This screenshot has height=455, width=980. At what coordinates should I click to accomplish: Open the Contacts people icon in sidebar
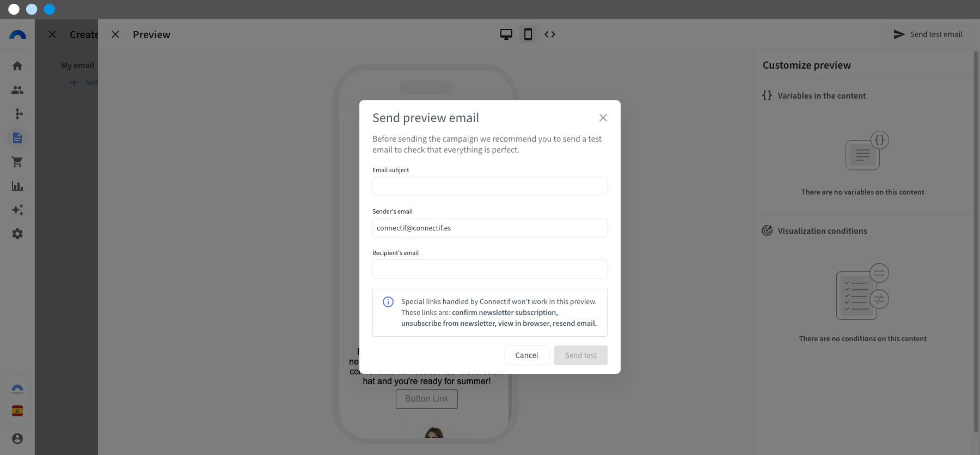(17, 90)
